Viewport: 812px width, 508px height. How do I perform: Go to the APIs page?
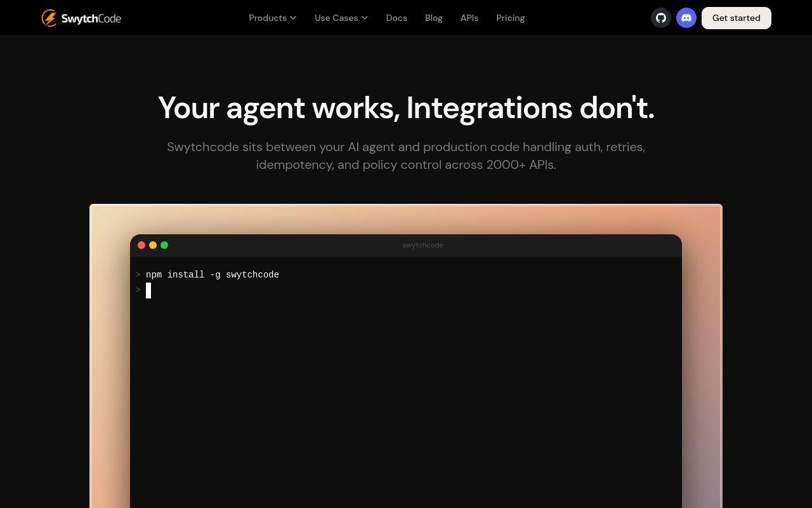(469, 18)
